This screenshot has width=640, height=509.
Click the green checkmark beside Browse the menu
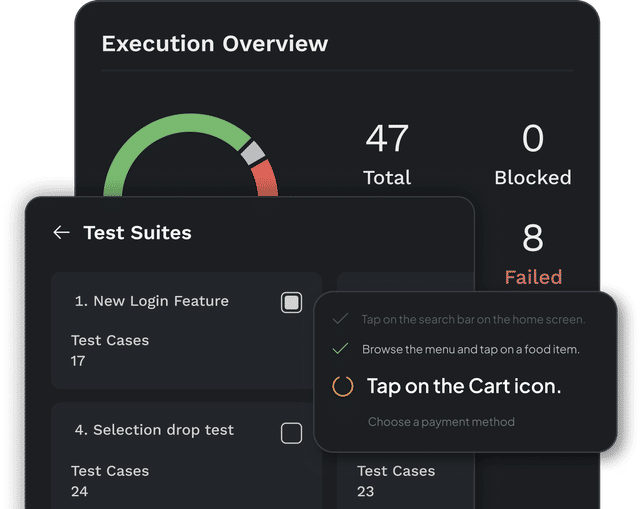(x=341, y=349)
